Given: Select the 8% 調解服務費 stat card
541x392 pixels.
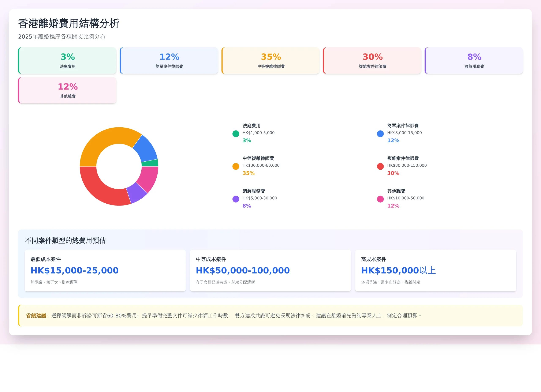Looking at the screenshot, I should [474, 61].
